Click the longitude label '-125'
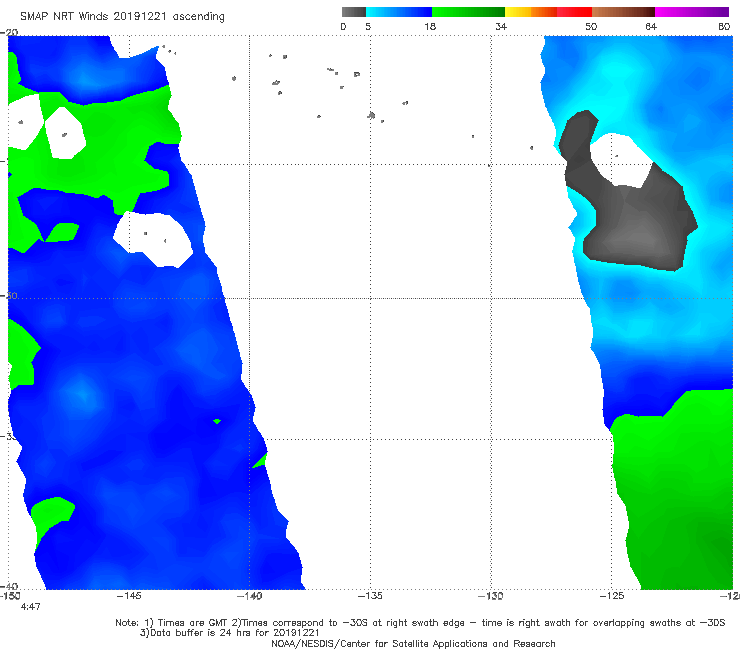 tap(612, 596)
